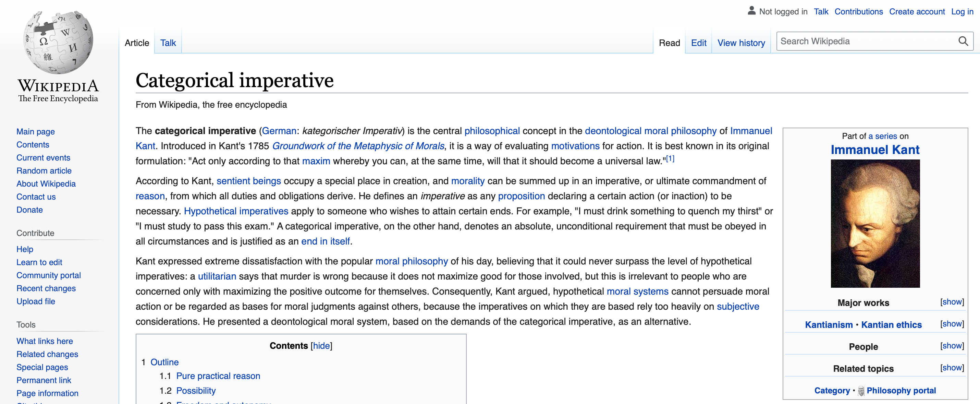Open the Immanuel Kant series title link
Image resolution: width=980 pixels, height=404 pixels.
(x=875, y=150)
